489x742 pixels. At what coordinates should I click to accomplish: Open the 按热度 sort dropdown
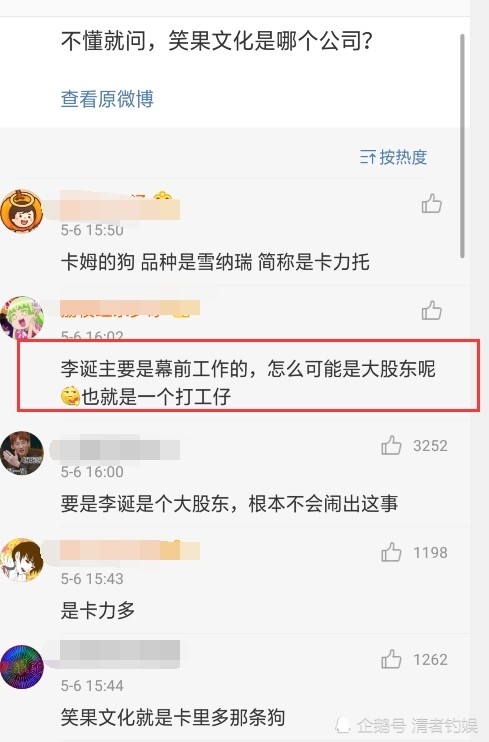coord(393,157)
